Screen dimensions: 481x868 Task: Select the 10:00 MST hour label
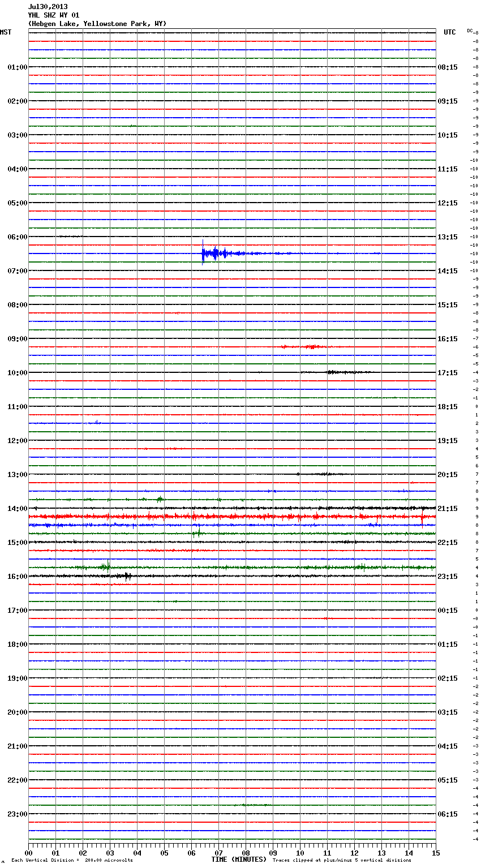click(x=18, y=373)
